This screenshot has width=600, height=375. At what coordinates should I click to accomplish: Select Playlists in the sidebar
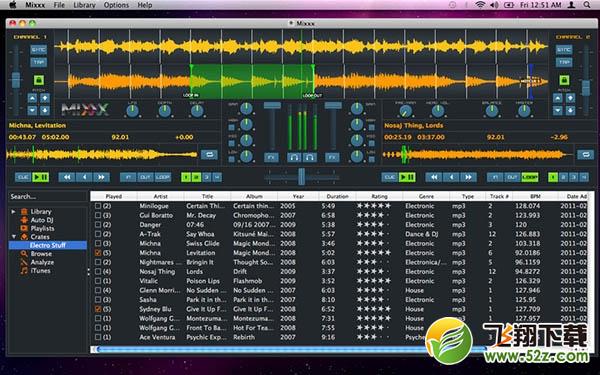pos(42,228)
